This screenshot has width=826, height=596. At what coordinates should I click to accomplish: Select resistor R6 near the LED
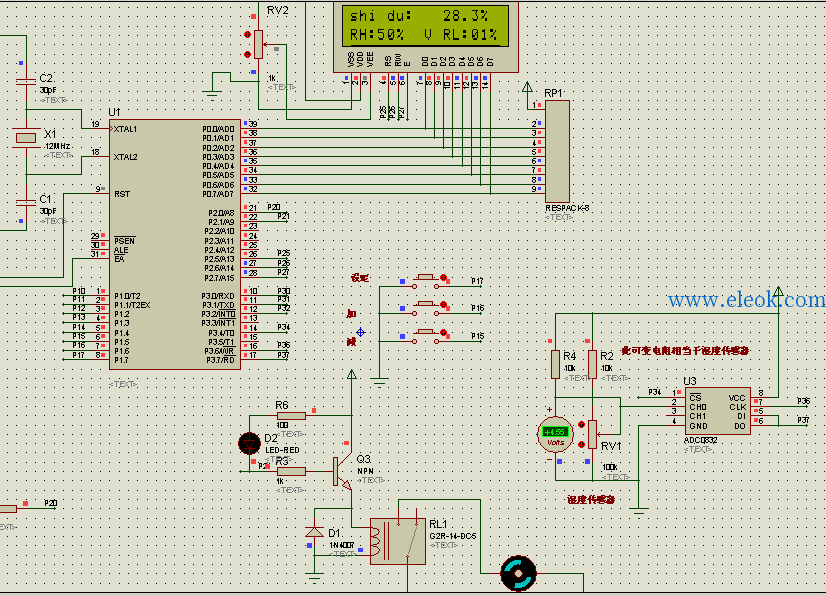[x=291, y=416]
